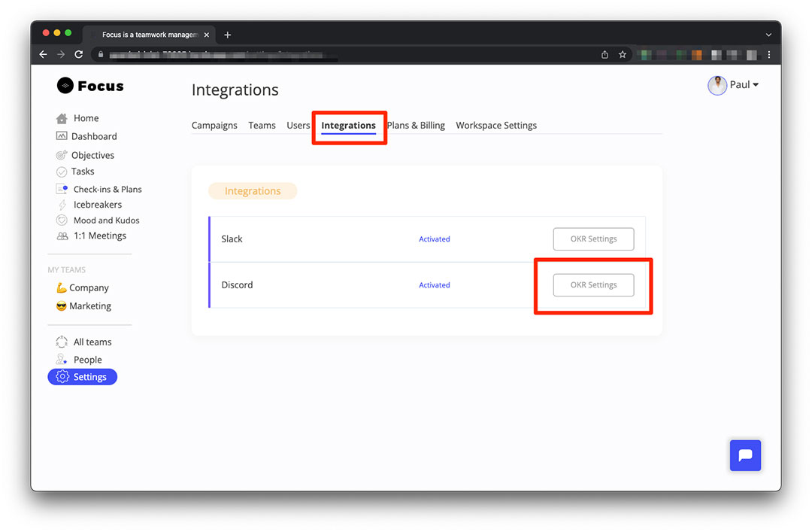The height and width of the screenshot is (532, 812).
Task: Open Mood and Kudos
Action: (107, 220)
